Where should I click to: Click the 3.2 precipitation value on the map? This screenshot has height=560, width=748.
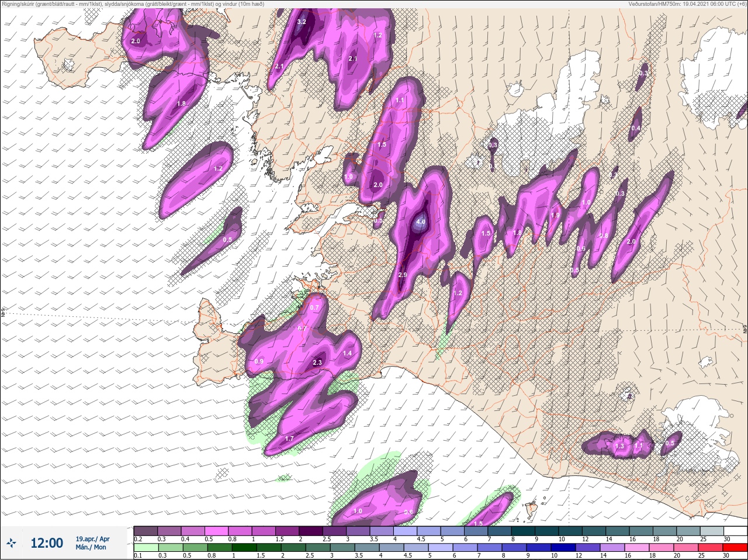click(302, 22)
